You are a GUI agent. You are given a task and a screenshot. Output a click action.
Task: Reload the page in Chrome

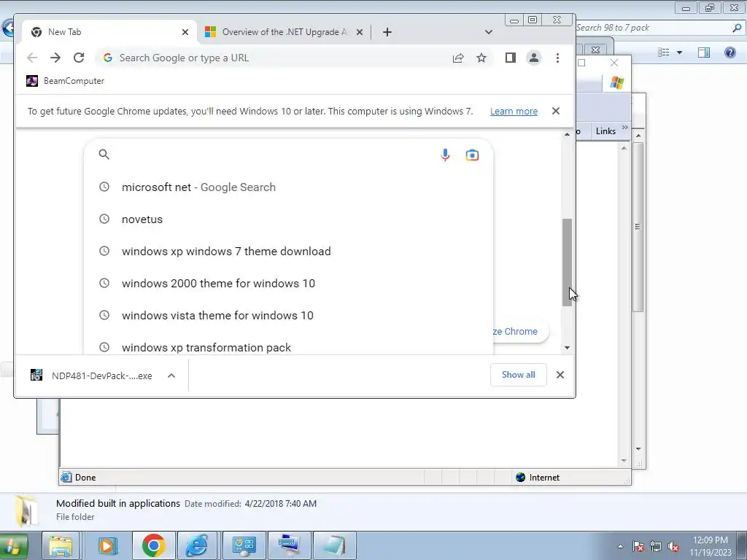[x=79, y=58]
